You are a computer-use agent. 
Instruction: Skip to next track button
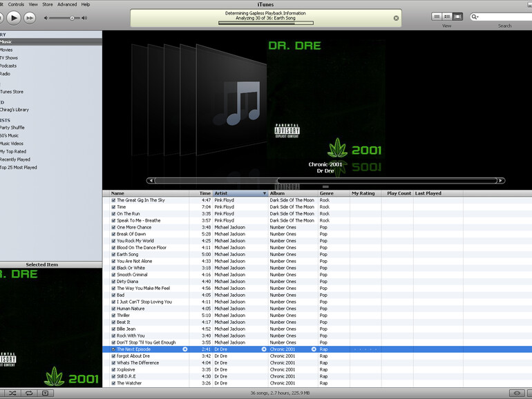(x=30, y=18)
